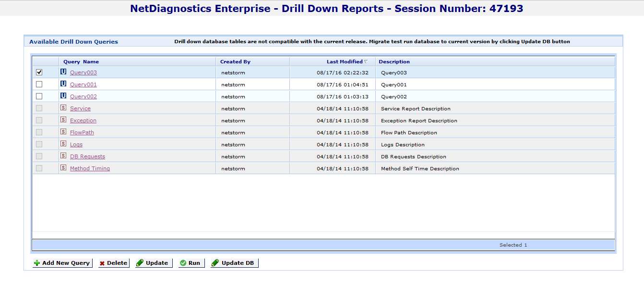Click the Update DB button
Viewport: 644px width, 285px height.
[x=234, y=263]
